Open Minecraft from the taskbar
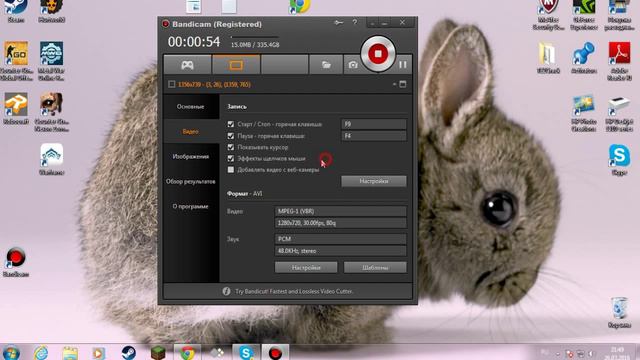 [x=158, y=353]
